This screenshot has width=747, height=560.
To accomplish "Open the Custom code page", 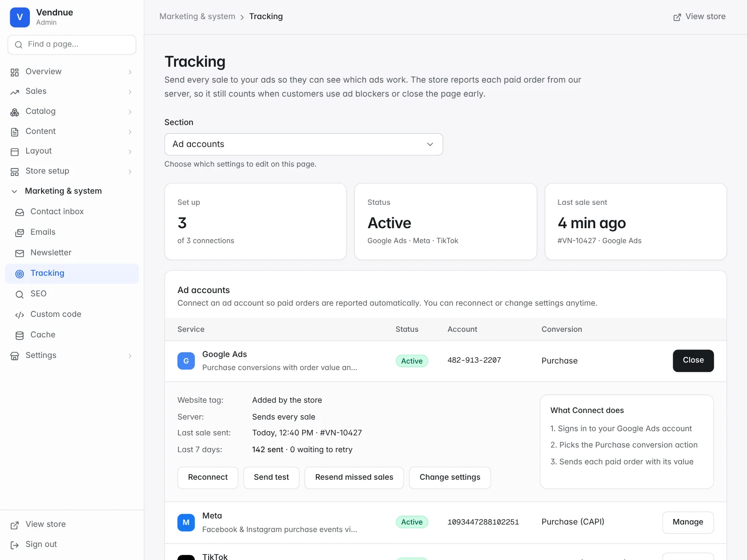I will (x=72, y=315).
